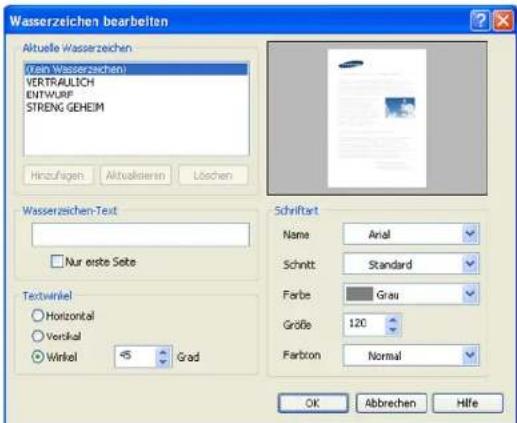Increase the Winkel angle with up arrow
The image size is (517, 423).
(x=163, y=352)
